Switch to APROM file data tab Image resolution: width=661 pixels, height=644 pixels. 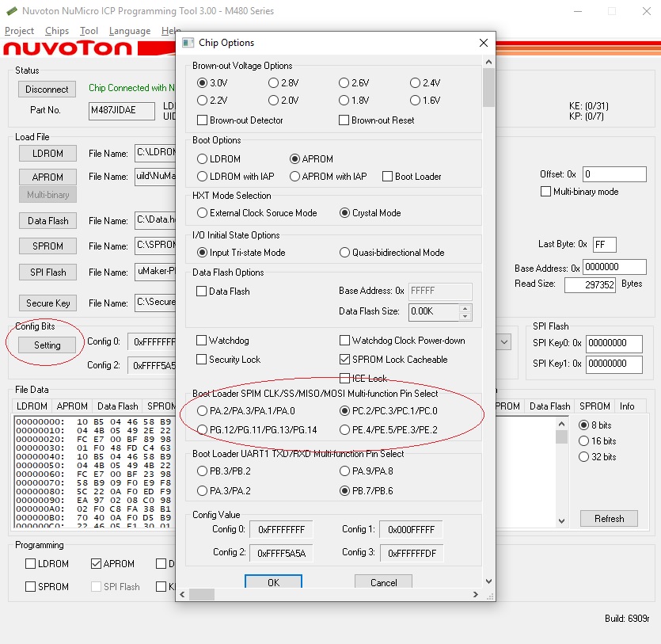[72, 406]
